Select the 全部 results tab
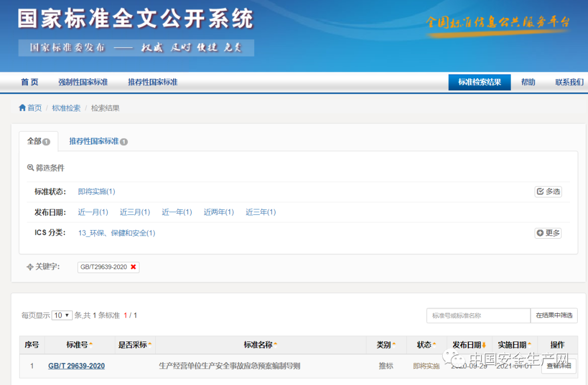 pyautogui.click(x=39, y=141)
